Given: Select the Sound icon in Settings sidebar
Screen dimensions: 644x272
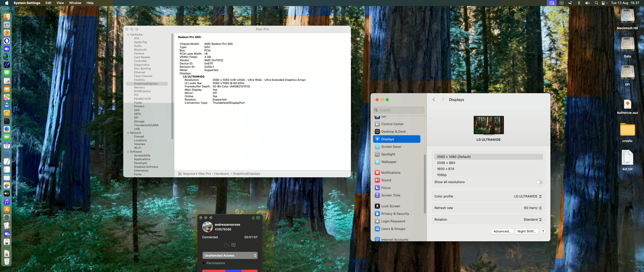Looking at the screenshot, I should click(x=377, y=180).
